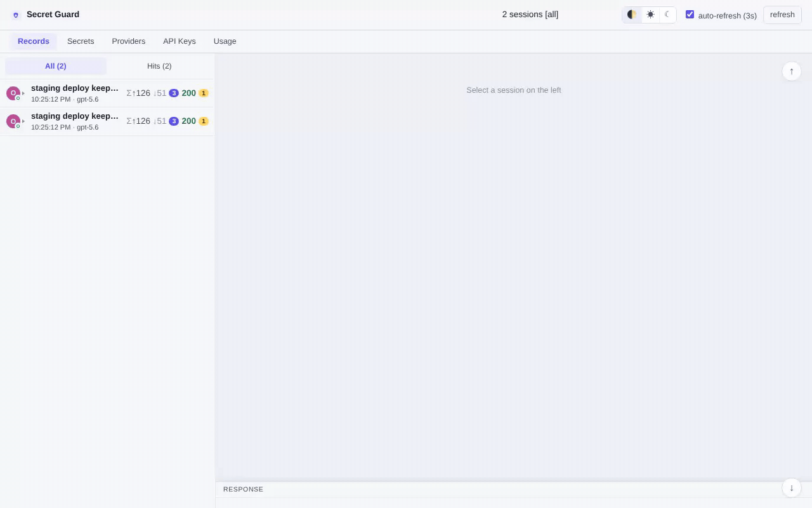This screenshot has height=508, width=812.
Task: Click the purple 3 badge in first session
Action: (x=174, y=93)
